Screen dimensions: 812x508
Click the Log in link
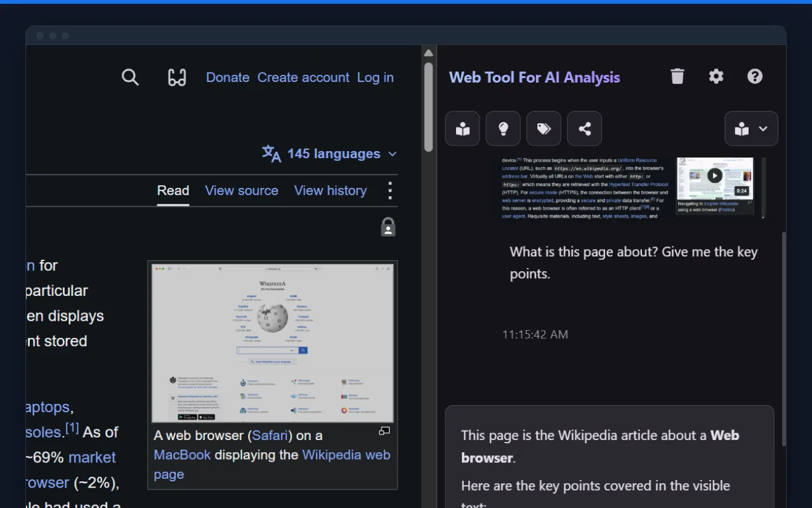click(x=376, y=77)
